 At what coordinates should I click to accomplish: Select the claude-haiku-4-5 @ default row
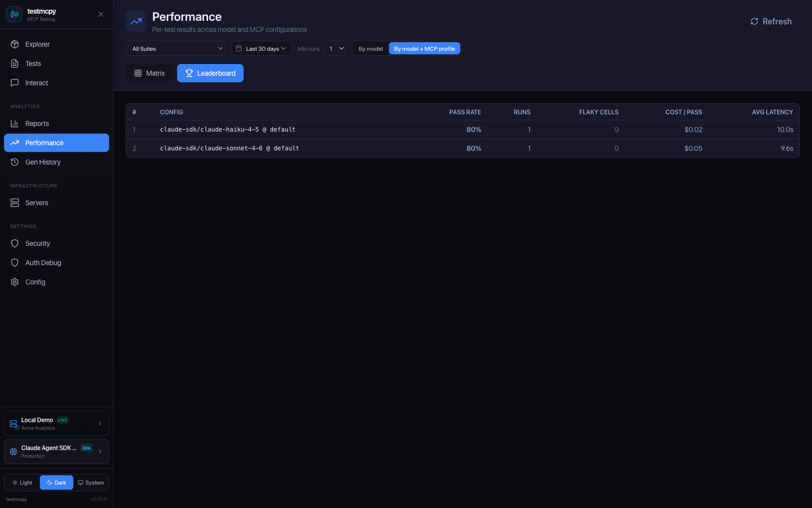click(463, 130)
